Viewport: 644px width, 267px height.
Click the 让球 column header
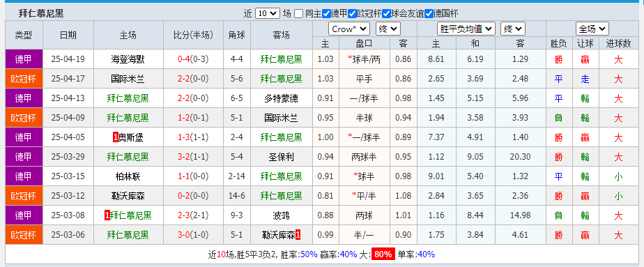585,43
